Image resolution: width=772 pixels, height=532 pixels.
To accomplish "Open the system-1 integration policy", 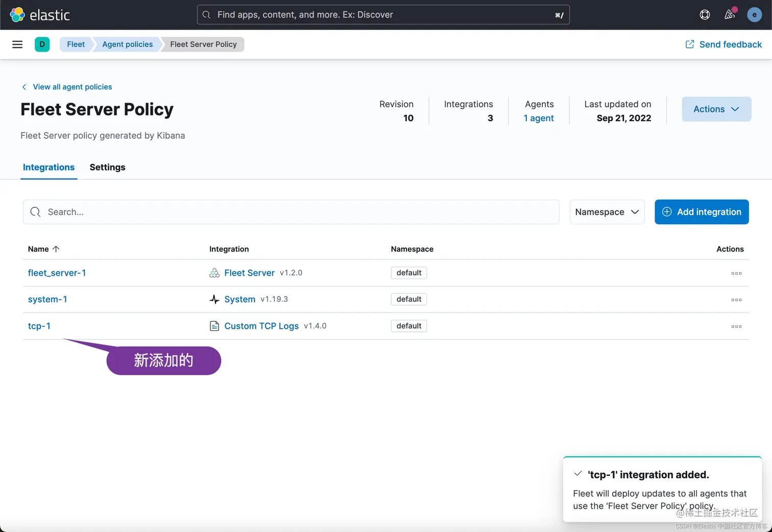I will click(x=47, y=300).
